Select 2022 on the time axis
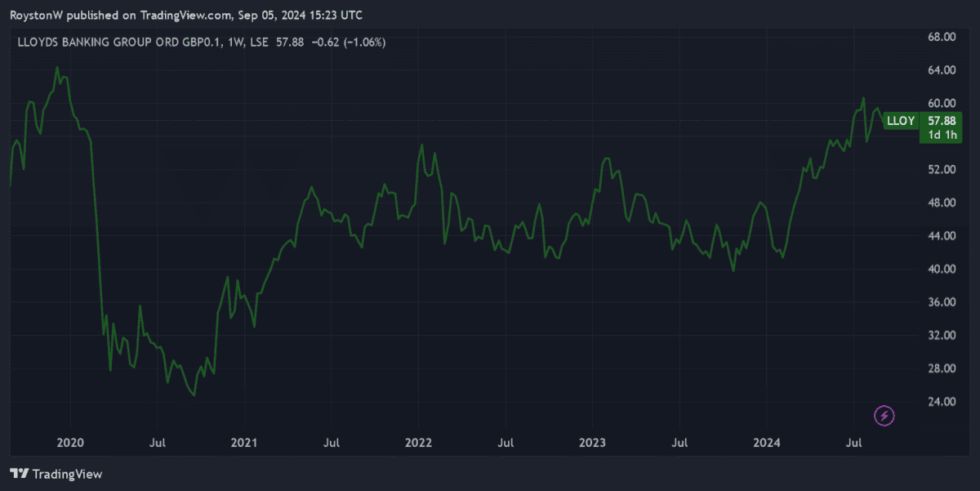980x491 pixels. coord(418,443)
